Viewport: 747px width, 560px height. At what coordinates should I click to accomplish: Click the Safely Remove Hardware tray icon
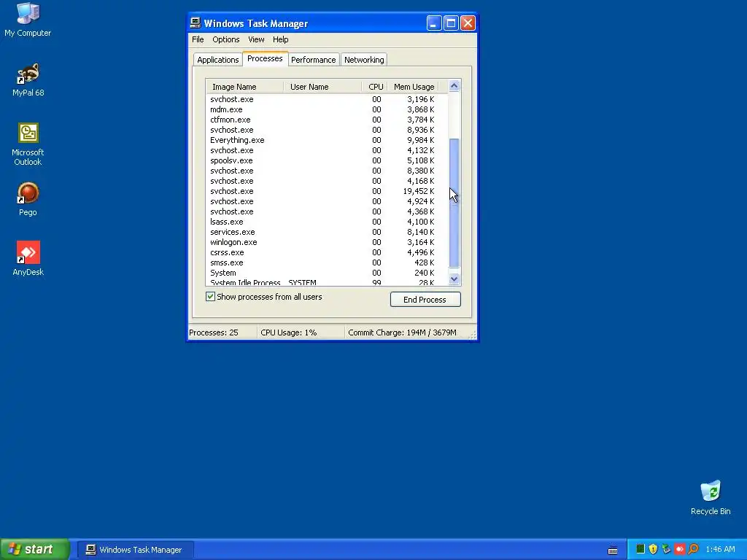point(666,549)
